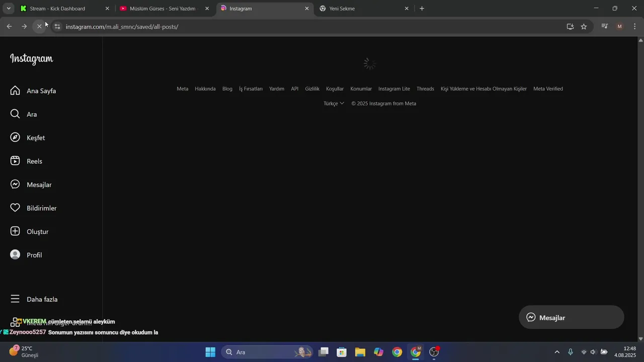Viewport: 644px width, 362px height.
Task: Open İş Fırsatları footer link
Action: (x=251, y=88)
